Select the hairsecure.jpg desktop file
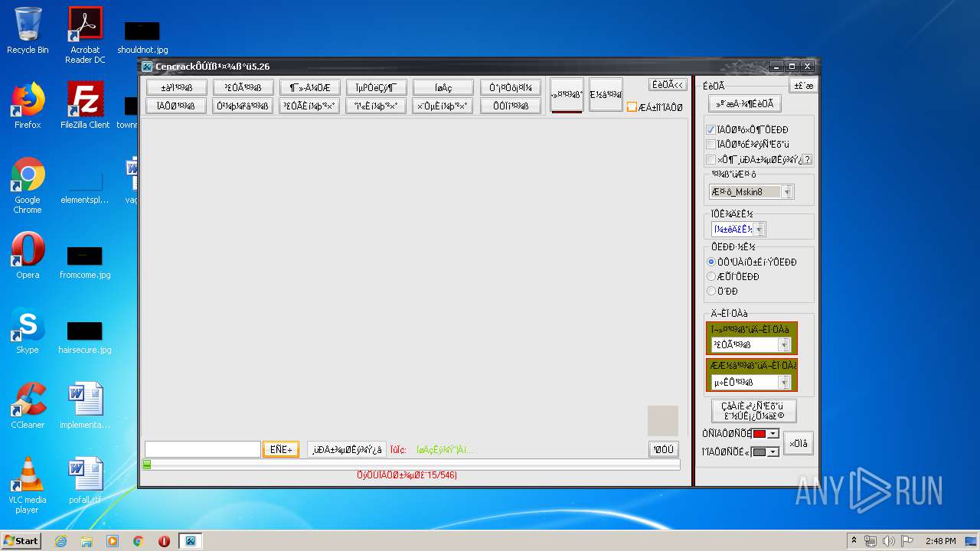980x551 pixels. coord(85,337)
